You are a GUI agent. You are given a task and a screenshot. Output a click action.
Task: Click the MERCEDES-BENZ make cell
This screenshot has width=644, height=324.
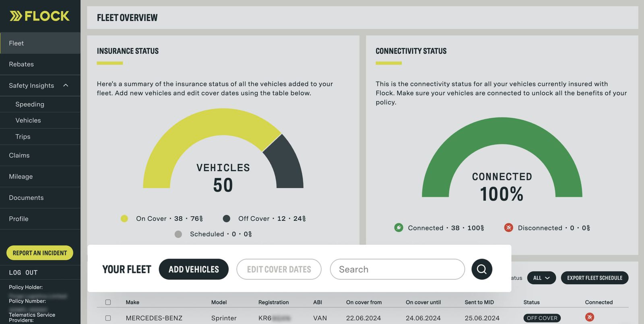coord(154,318)
